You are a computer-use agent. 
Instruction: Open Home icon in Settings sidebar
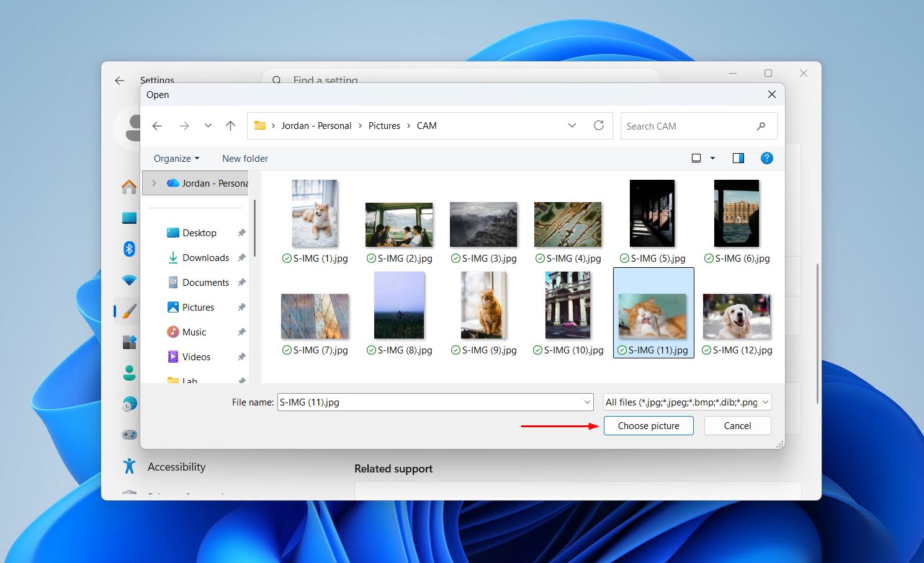129,187
